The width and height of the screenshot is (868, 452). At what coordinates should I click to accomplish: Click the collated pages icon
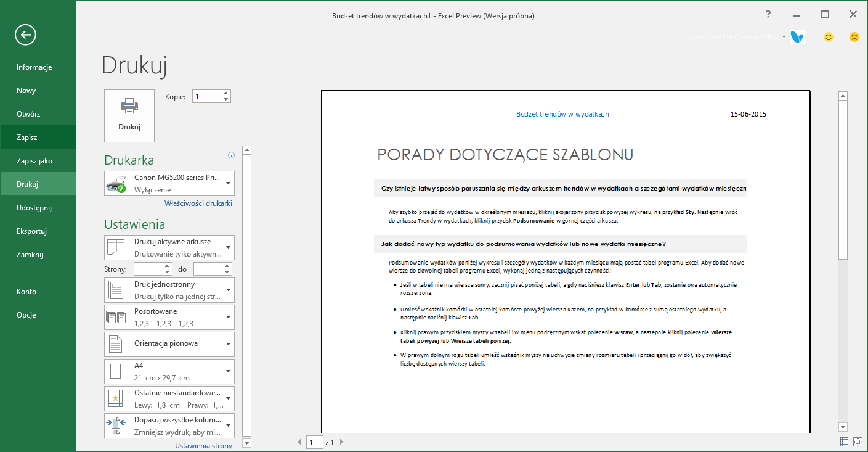116,317
